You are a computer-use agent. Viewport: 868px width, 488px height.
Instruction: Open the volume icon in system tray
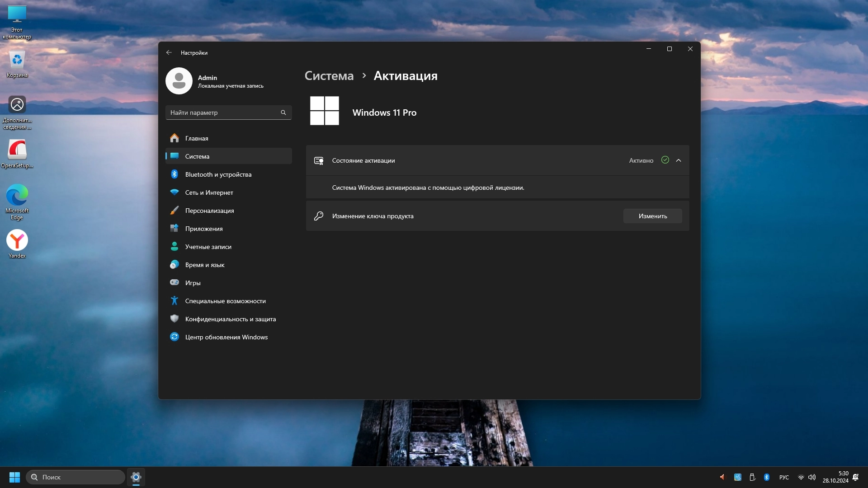(x=812, y=477)
